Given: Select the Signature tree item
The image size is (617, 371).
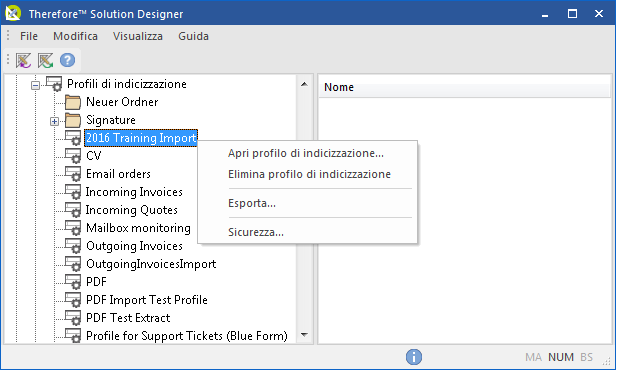Looking at the screenshot, I should (x=111, y=120).
